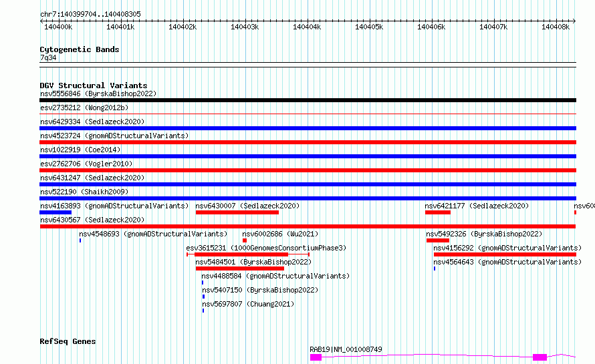Select the short blue nsv4163893 bar
Viewport: 595px width, 364px height.
point(55,212)
